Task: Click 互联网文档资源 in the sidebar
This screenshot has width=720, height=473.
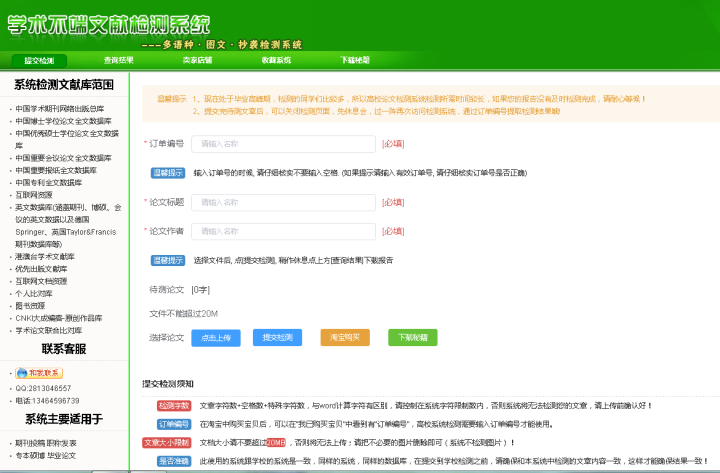Action: (41, 282)
